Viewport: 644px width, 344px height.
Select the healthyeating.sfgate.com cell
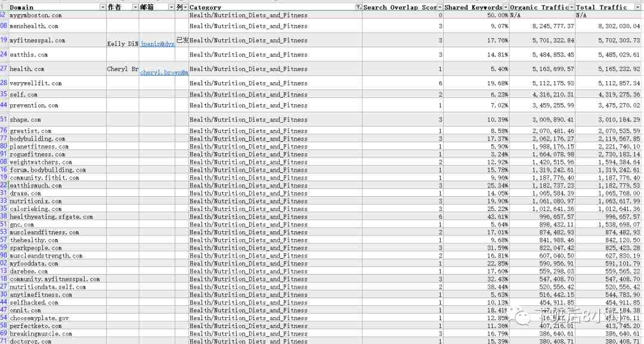click(57, 217)
